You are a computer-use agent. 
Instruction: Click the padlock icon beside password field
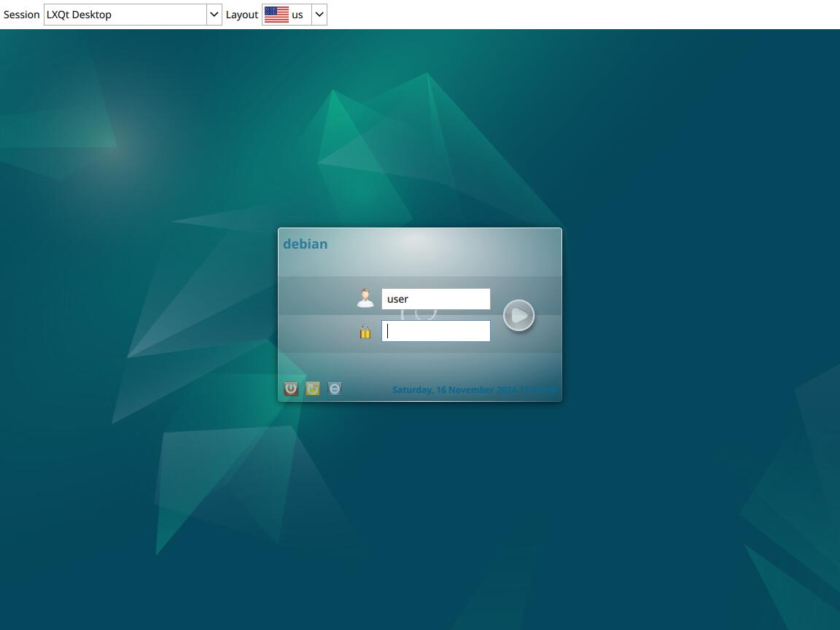(x=365, y=332)
